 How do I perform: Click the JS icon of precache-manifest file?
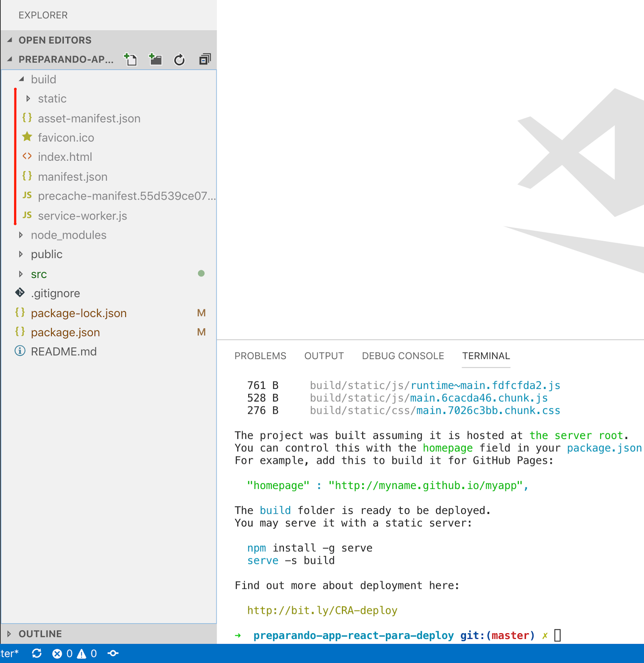pyautogui.click(x=27, y=195)
